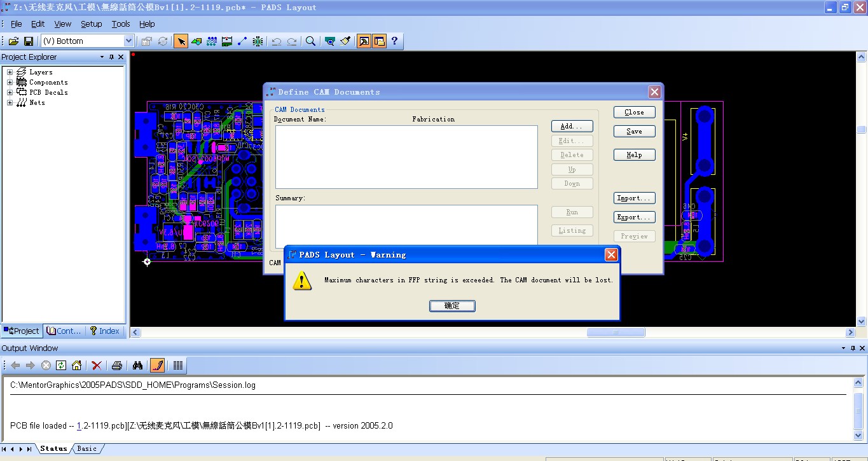868x461 pixels.
Task: Open the ECO toolbar icon
Action: point(242,41)
